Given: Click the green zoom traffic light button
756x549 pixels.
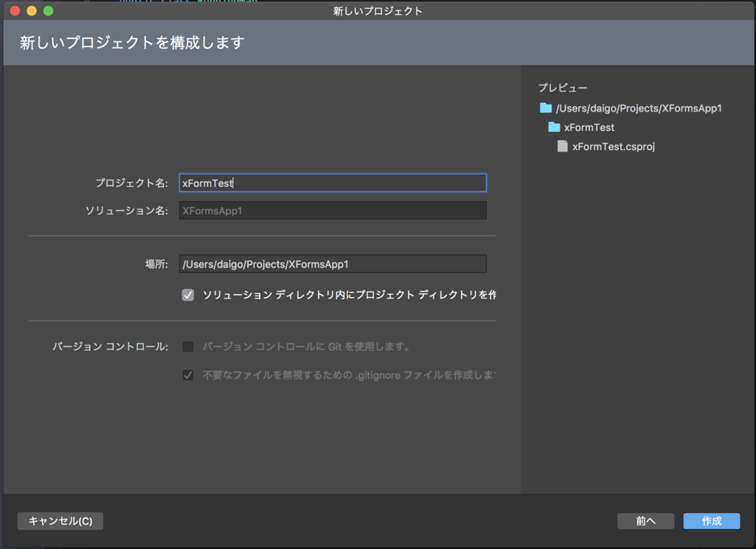Looking at the screenshot, I should (x=49, y=11).
